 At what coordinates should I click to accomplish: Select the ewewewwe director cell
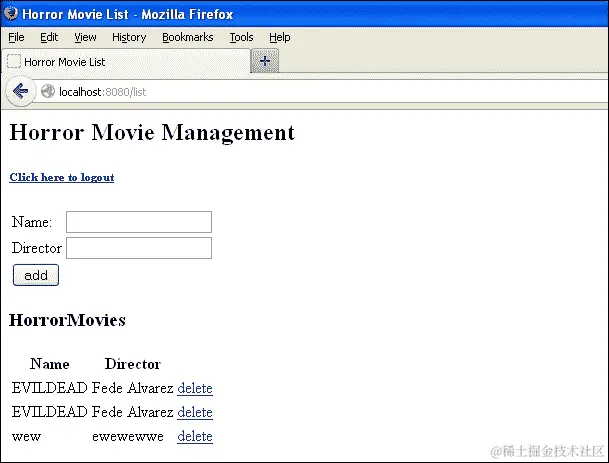pyautogui.click(x=128, y=436)
